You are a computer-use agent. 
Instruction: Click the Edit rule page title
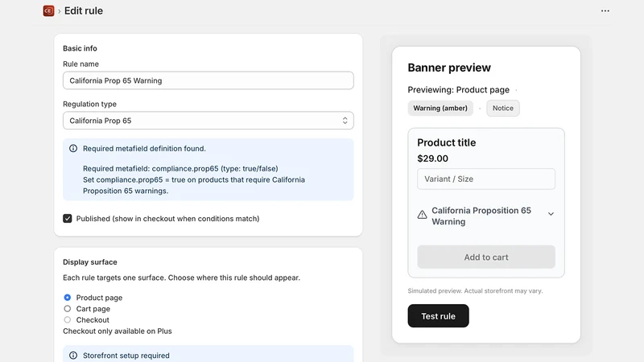pos(84,10)
